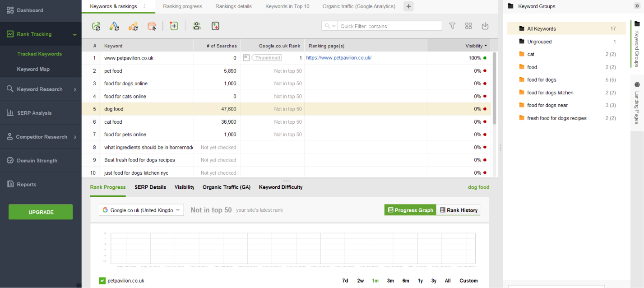Click the Domain Strength gauge icon
Viewport: 644px width, 288px height.
point(10,160)
